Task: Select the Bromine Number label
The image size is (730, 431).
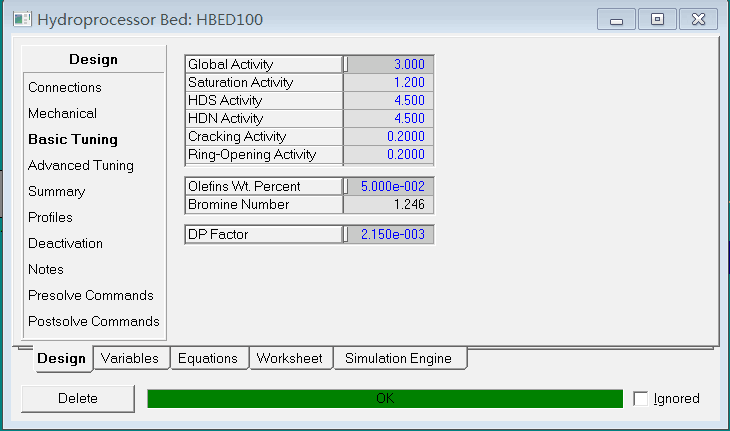Action: pyautogui.click(x=264, y=204)
